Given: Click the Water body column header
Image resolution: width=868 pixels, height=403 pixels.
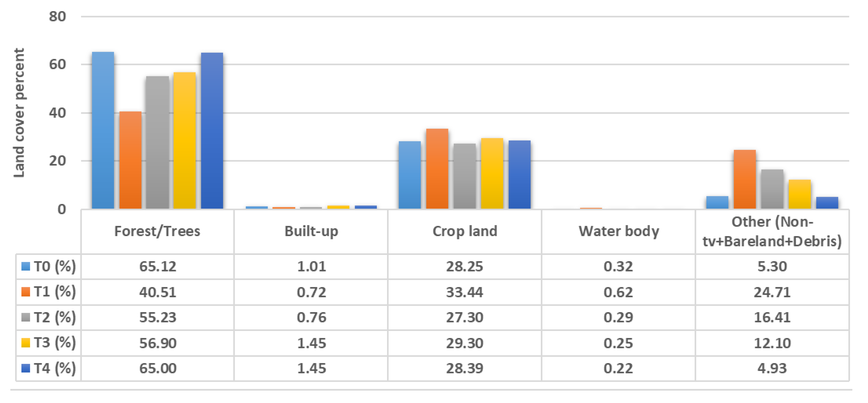Looking at the screenshot, I should coord(618,232).
